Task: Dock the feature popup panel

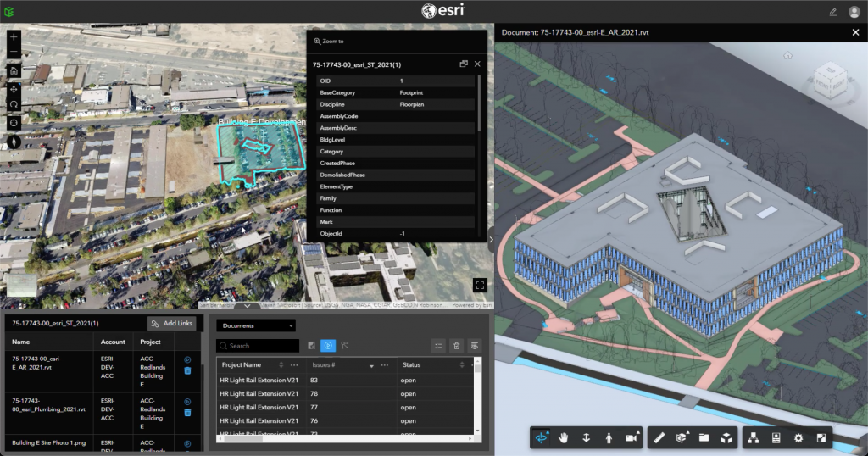Action: click(x=464, y=64)
